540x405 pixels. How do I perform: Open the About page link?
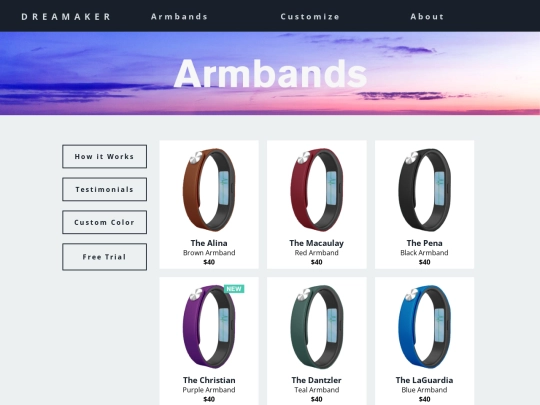(427, 17)
